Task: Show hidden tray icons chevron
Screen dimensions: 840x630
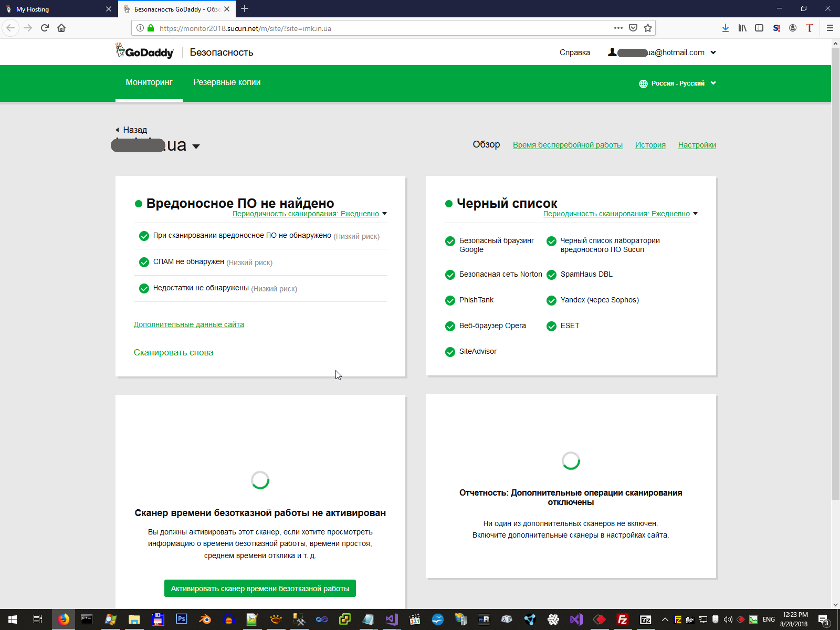Action: point(665,619)
